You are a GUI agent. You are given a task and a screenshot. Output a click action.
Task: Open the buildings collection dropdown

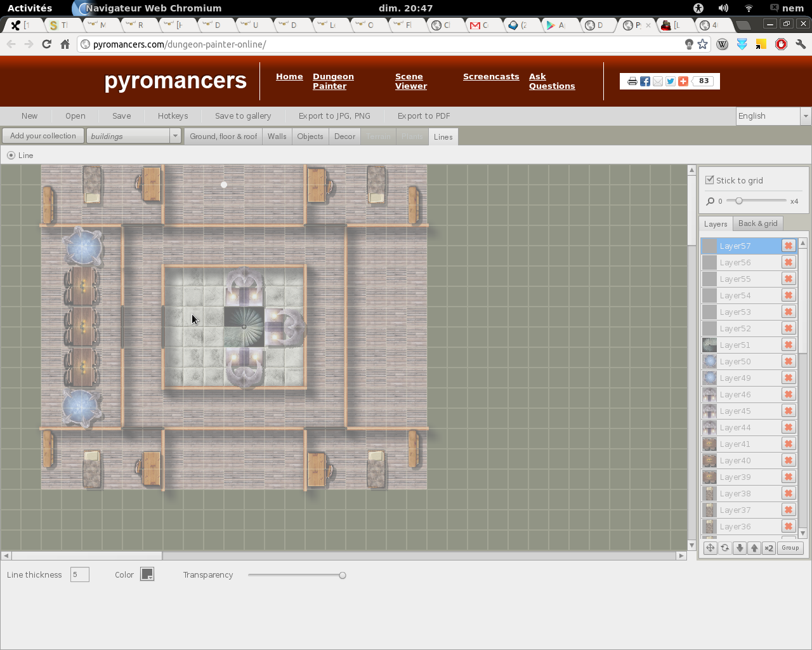(175, 136)
